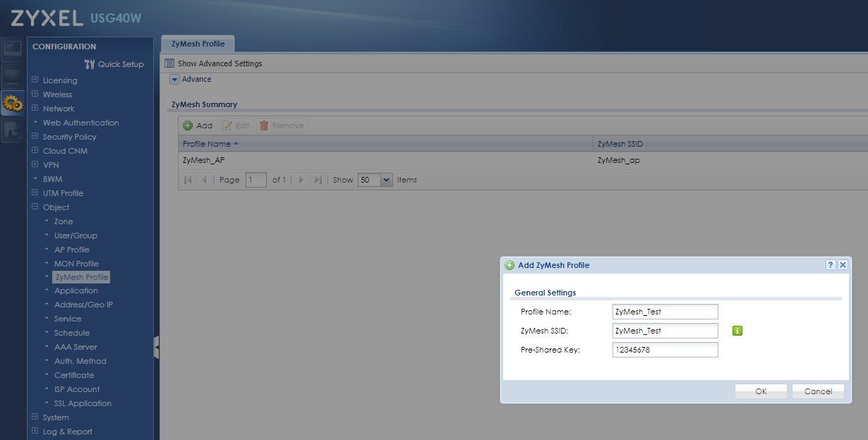This screenshot has width=868, height=440.
Task: Open BWM menu item
Action: click(x=52, y=179)
